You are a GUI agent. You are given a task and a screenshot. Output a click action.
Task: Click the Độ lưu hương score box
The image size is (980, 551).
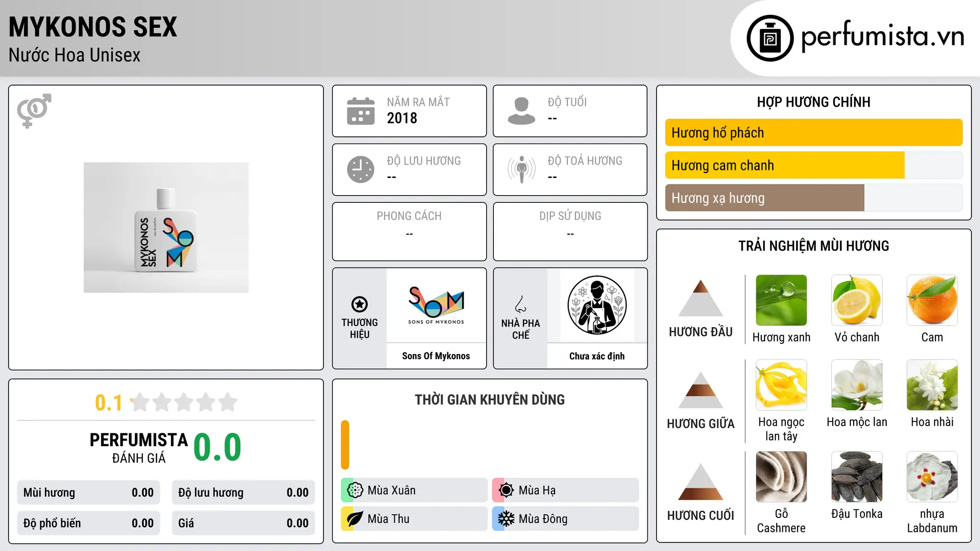tap(244, 493)
